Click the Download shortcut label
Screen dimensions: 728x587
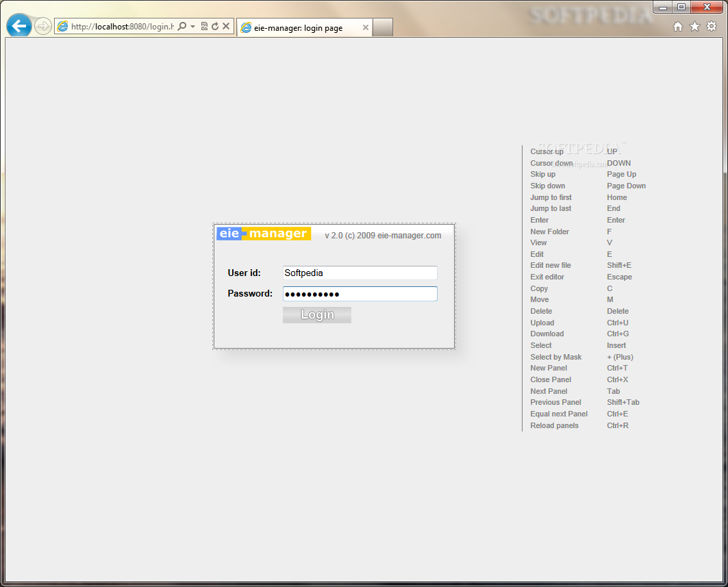point(547,334)
